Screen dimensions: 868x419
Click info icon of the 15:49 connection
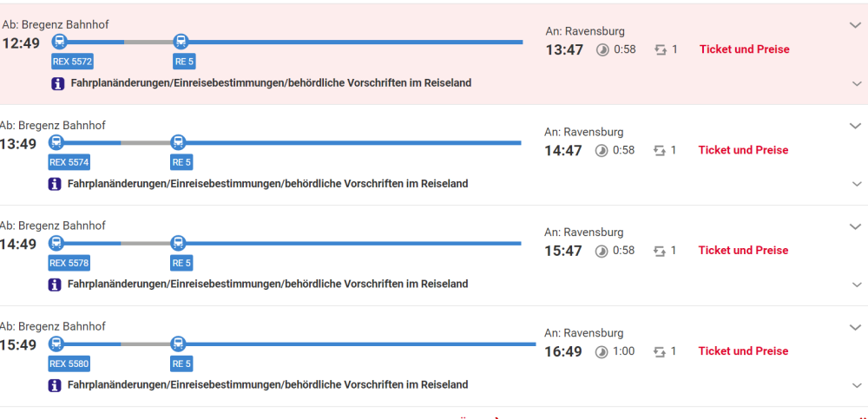point(55,384)
